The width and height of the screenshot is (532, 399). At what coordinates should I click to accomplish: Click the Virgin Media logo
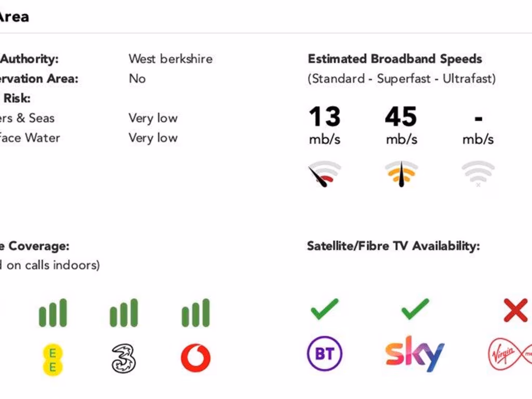(510, 354)
